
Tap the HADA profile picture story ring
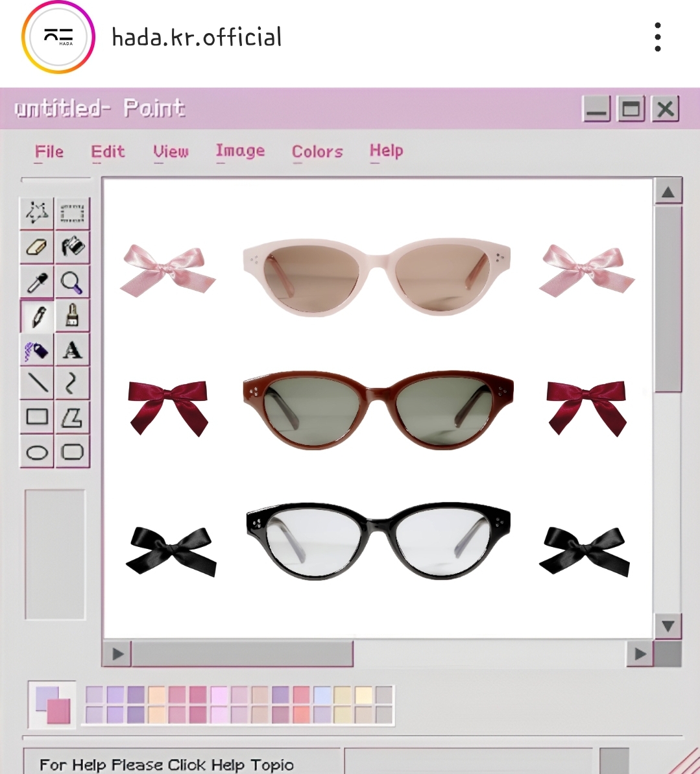[x=58, y=37]
